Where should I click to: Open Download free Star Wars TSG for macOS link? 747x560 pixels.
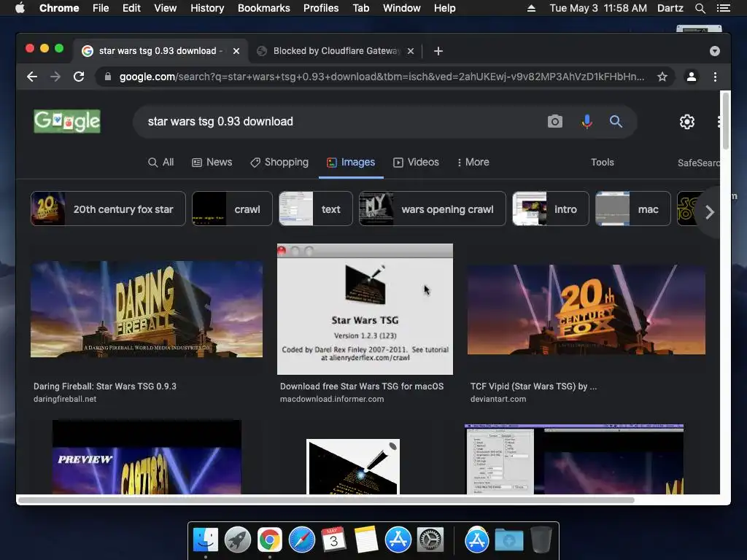[x=362, y=386]
